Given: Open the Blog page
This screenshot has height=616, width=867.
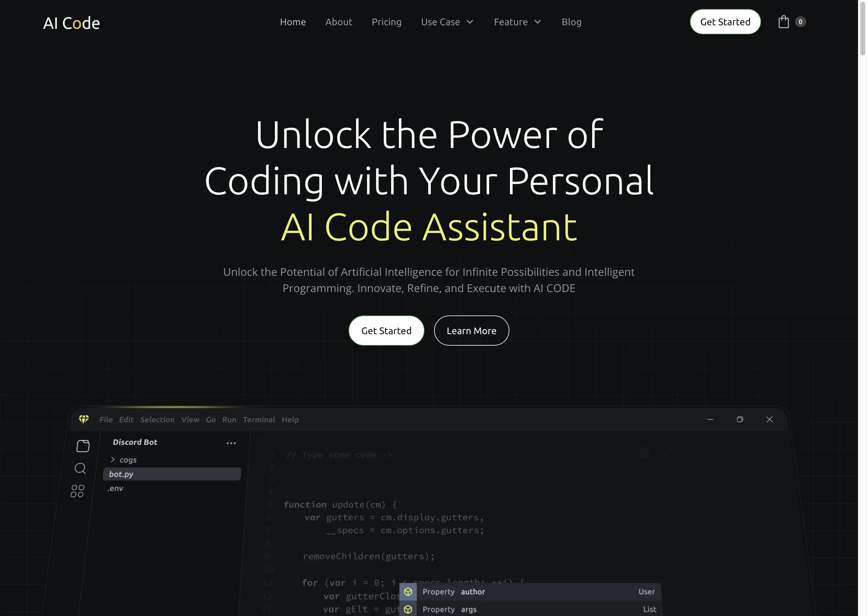Looking at the screenshot, I should [x=572, y=22].
